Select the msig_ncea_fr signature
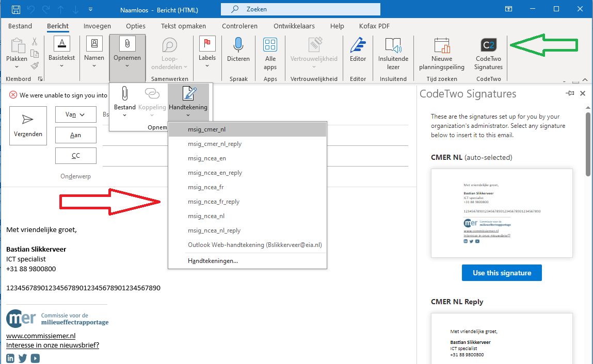The width and height of the screenshot is (593, 364). coord(247,187)
